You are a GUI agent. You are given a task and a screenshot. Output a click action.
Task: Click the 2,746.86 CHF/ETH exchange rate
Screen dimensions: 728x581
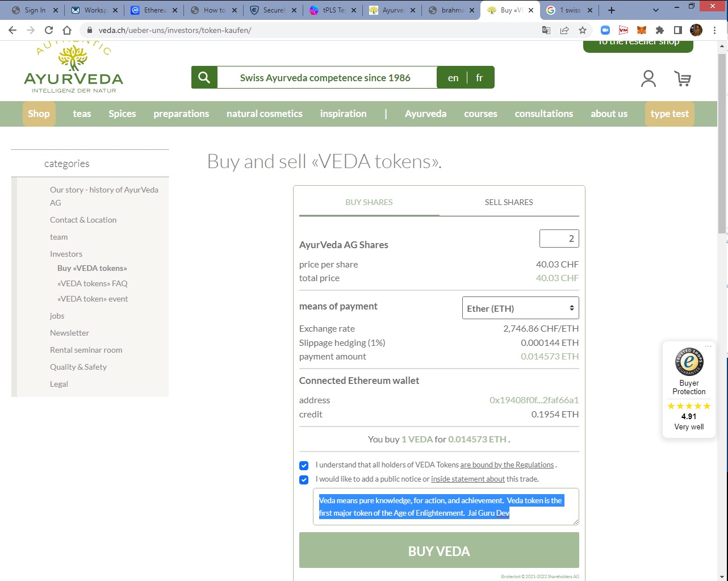[x=541, y=328]
